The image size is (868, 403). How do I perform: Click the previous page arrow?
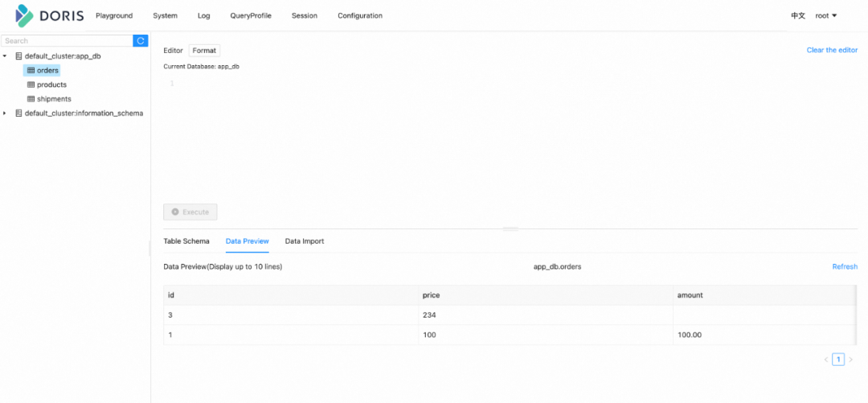pyautogui.click(x=826, y=360)
